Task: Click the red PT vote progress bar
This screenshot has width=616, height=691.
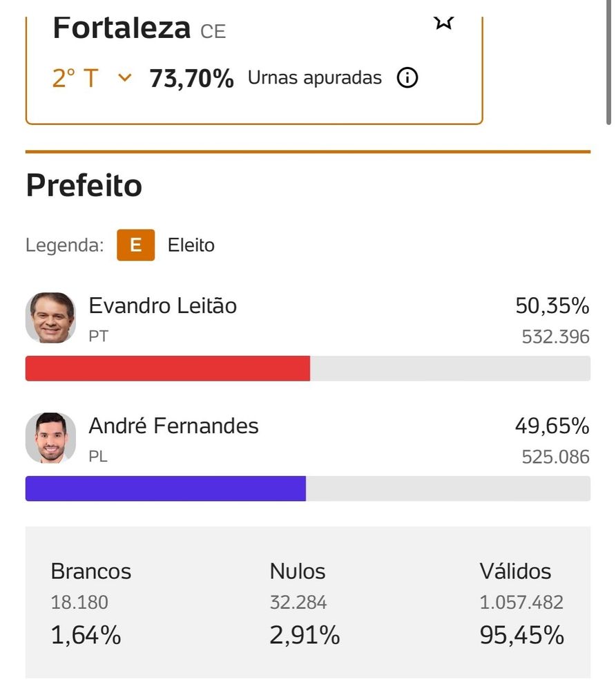Action: 168,368
